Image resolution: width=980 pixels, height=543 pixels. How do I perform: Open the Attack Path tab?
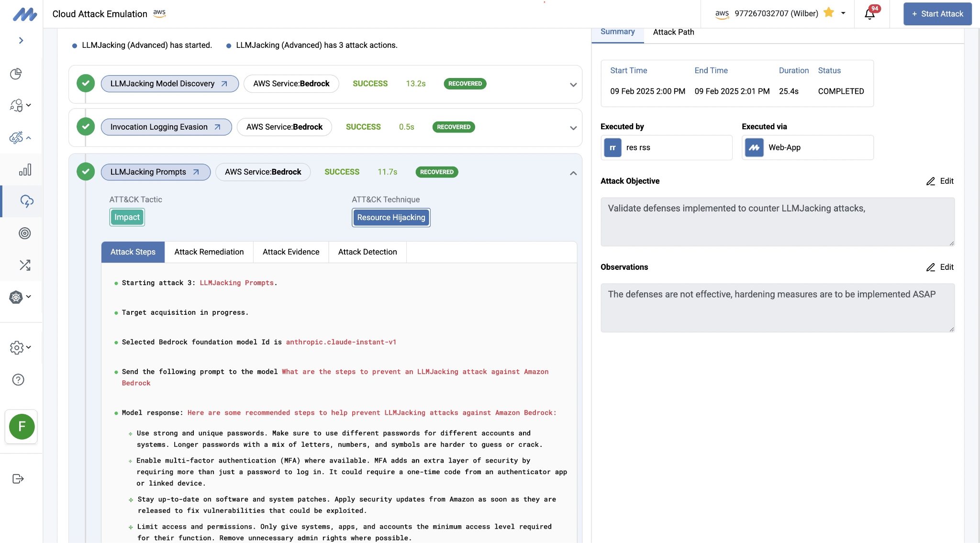[673, 32]
